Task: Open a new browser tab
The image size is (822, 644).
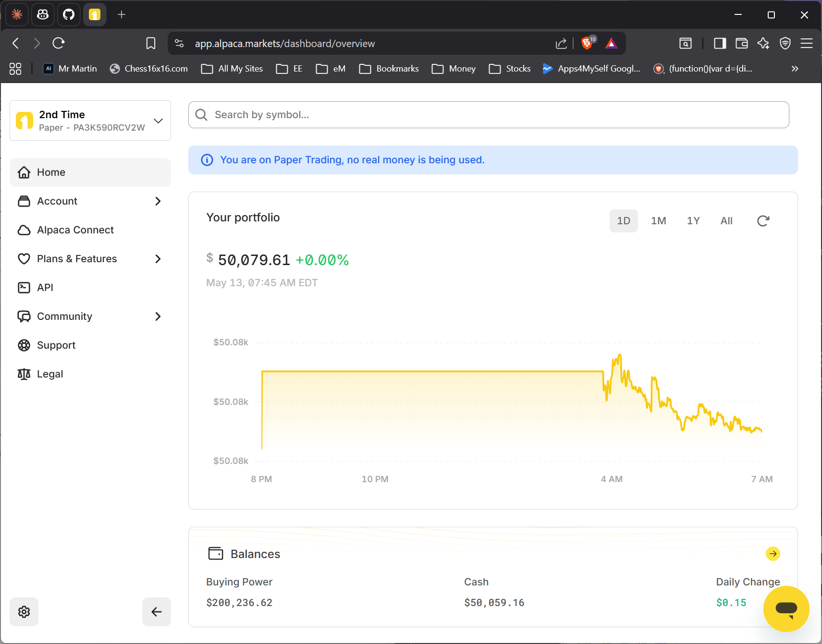Action: tap(122, 15)
